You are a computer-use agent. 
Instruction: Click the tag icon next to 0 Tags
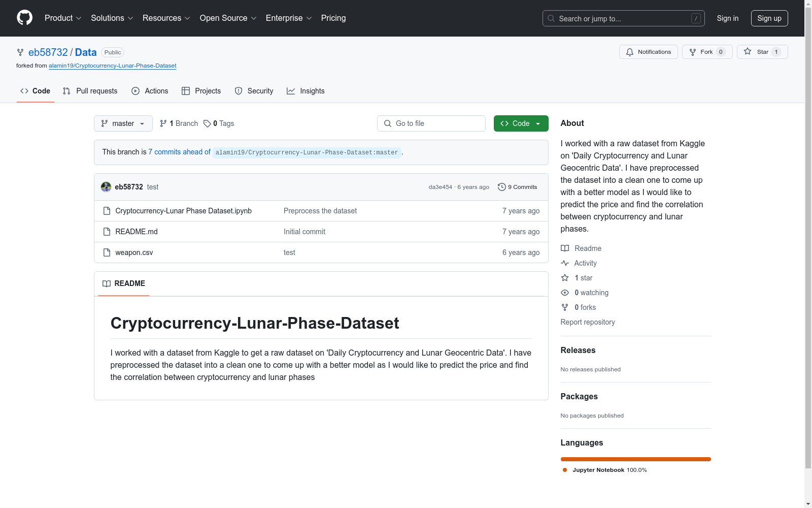click(x=207, y=123)
